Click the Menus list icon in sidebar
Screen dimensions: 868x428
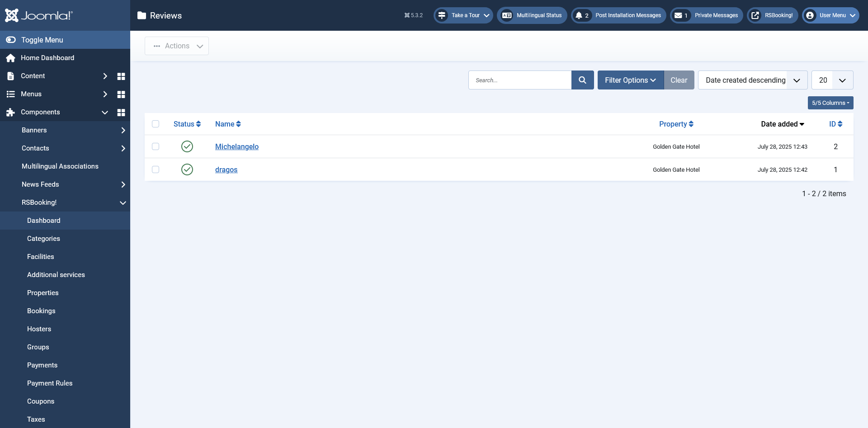10,94
